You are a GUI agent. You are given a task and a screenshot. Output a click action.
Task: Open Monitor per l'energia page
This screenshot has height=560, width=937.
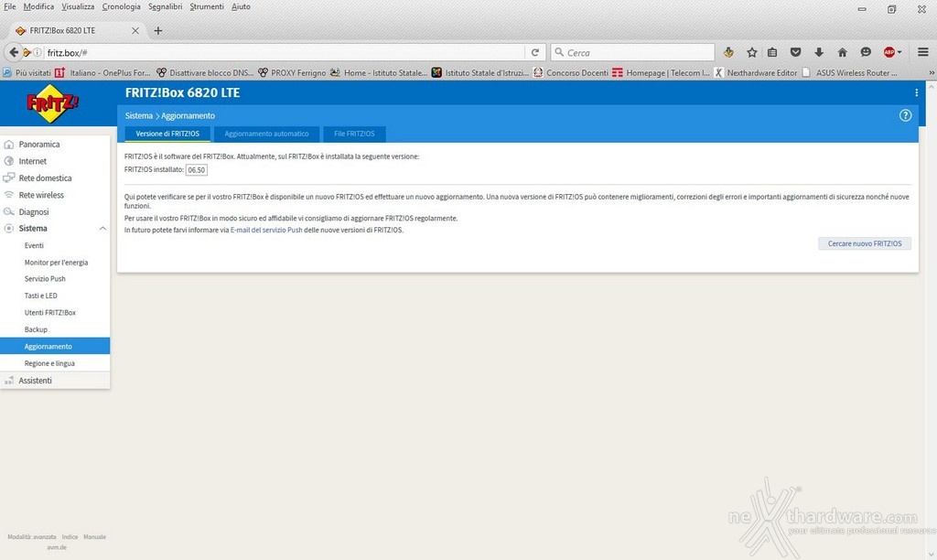(x=56, y=263)
